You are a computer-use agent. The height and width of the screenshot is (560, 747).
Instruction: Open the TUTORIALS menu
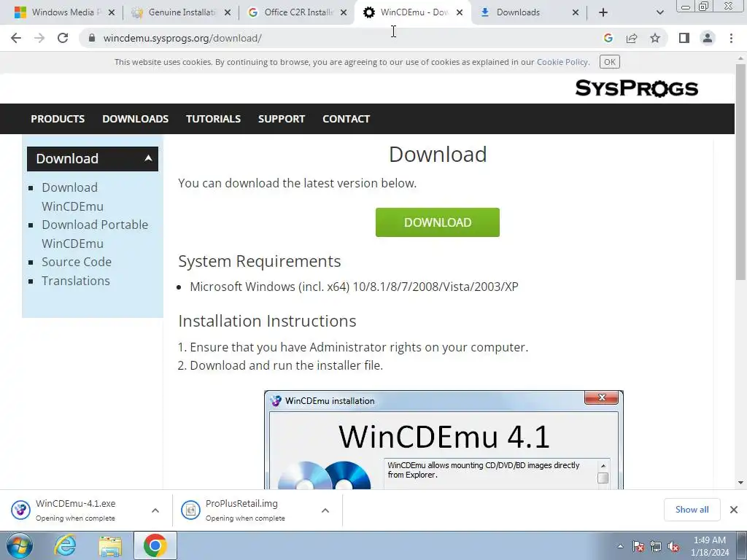point(213,119)
